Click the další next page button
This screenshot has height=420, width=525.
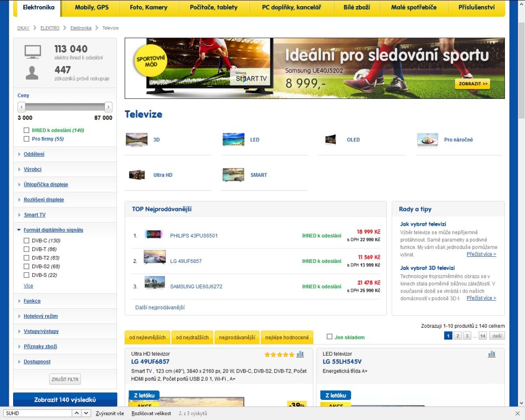coord(497,336)
